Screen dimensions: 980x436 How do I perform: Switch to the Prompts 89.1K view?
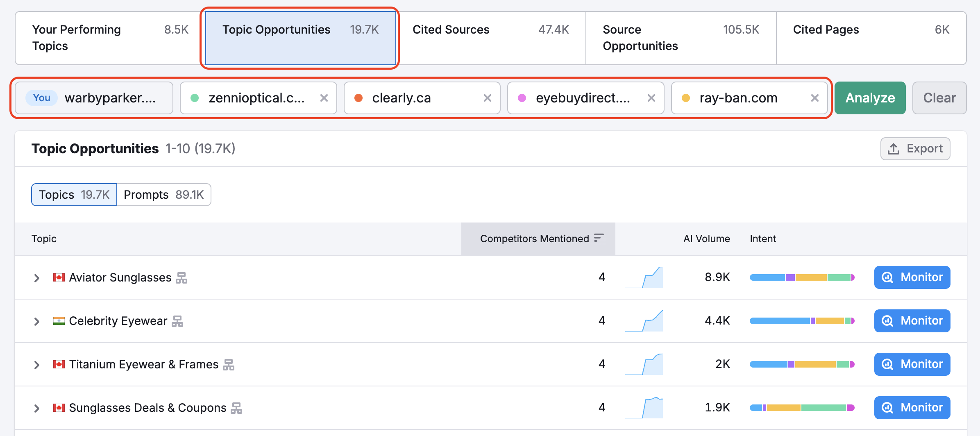[164, 195]
